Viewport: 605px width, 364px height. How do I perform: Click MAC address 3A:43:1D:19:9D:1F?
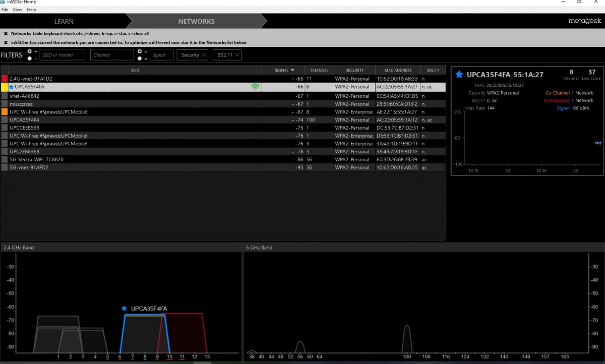(397, 144)
